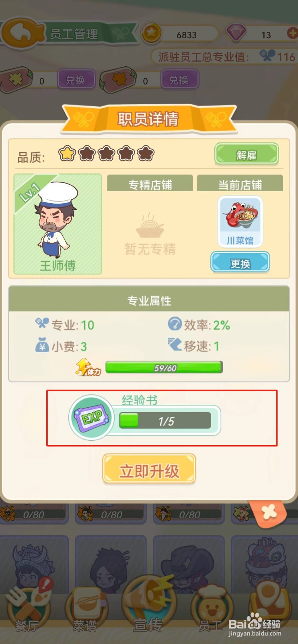Click the second 兑换 exchange button
This screenshot has height=644, width=298.
pyautogui.click(x=179, y=80)
